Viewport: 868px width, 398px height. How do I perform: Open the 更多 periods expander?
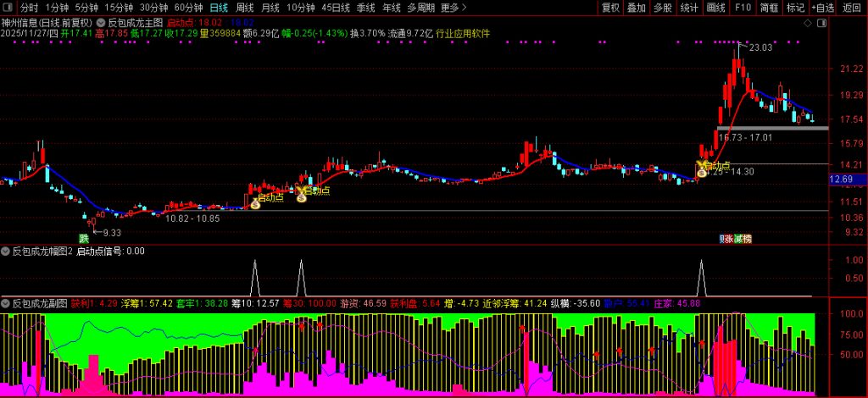click(454, 8)
